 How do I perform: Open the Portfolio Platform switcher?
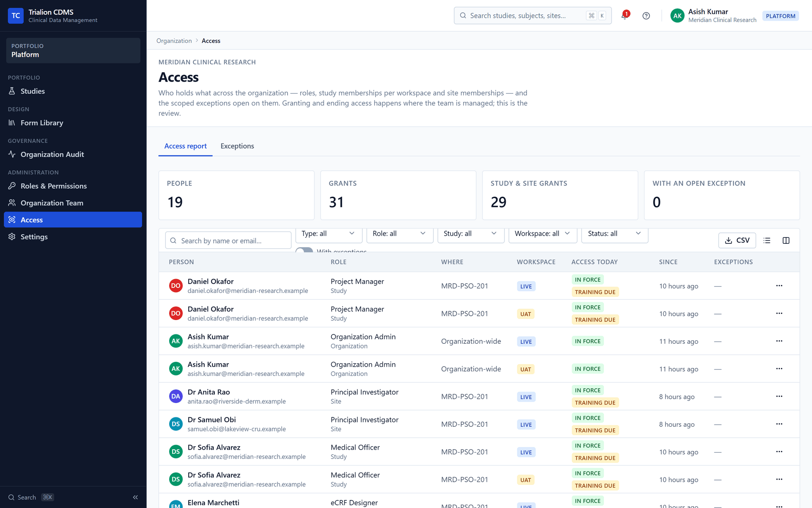pyautogui.click(x=73, y=50)
